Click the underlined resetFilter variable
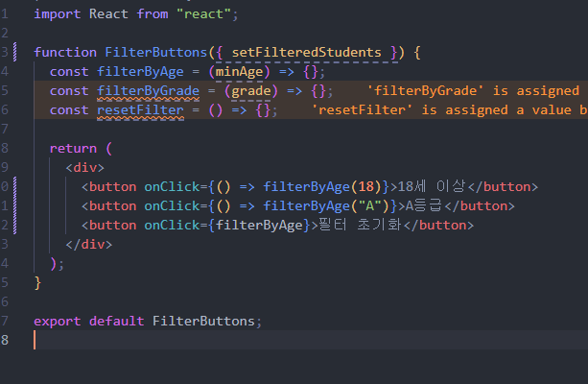The width and height of the screenshot is (588, 384). pyautogui.click(x=140, y=110)
